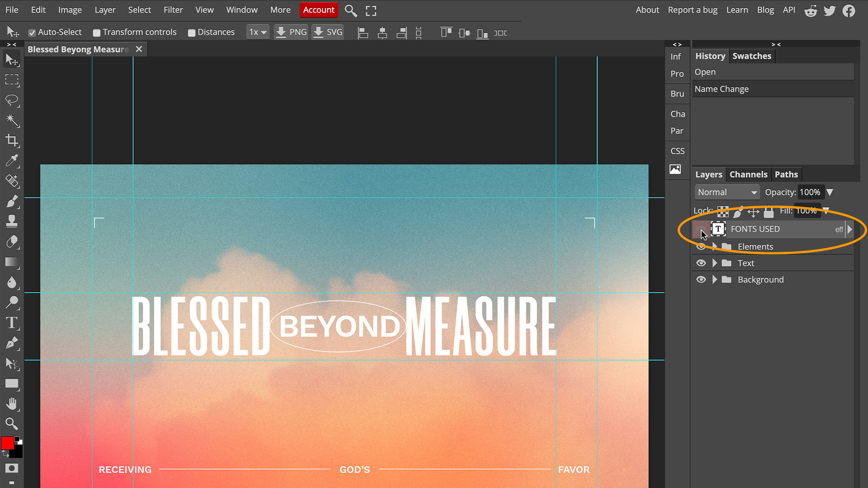Select the Gradient tool
The width and height of the screenshot is (868, 488).
coord(12,262)
